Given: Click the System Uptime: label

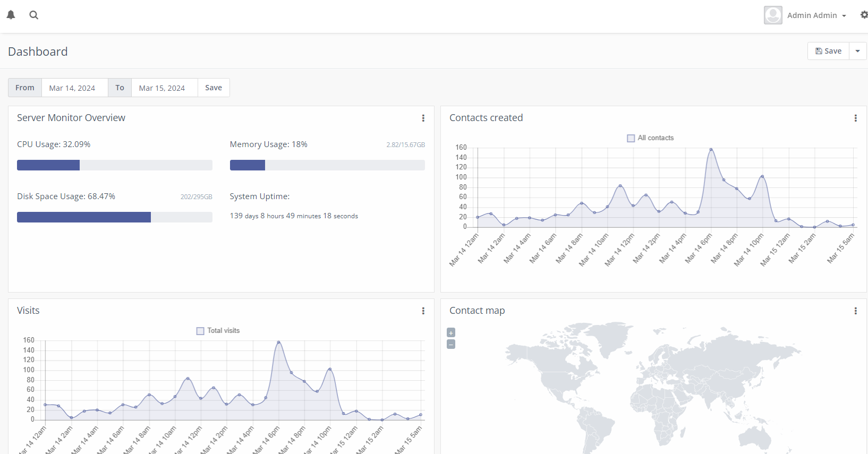Looking at the screenshot, I should point(260,196).
